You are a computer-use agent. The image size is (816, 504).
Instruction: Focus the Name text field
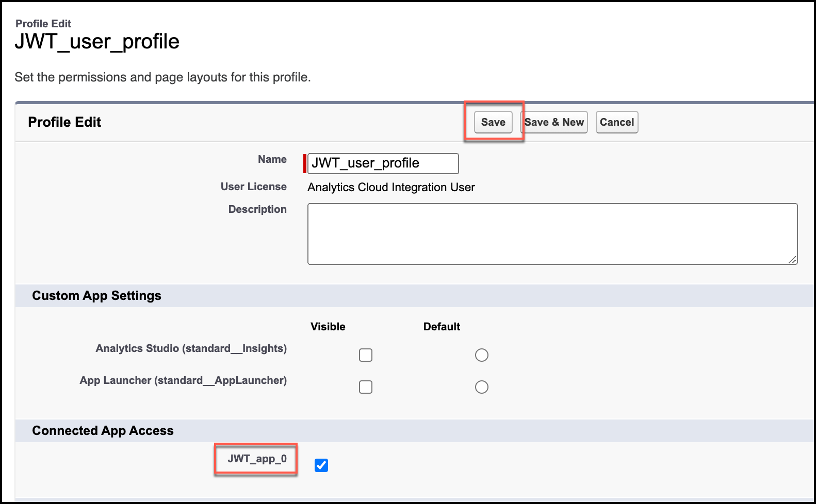click(x=383, y=163)
